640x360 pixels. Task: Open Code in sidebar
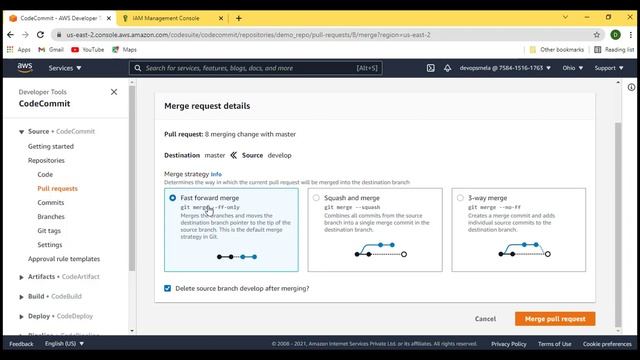(45, 174)
